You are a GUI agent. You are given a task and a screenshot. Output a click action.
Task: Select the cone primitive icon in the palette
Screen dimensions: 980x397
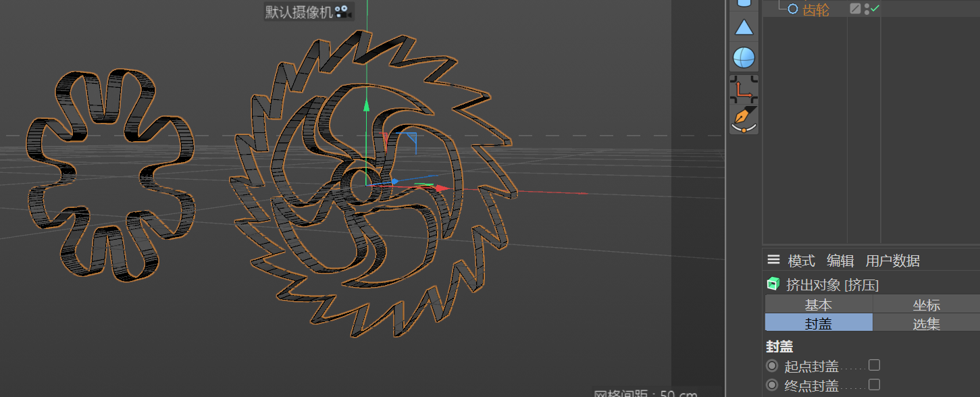pos(744,27)
